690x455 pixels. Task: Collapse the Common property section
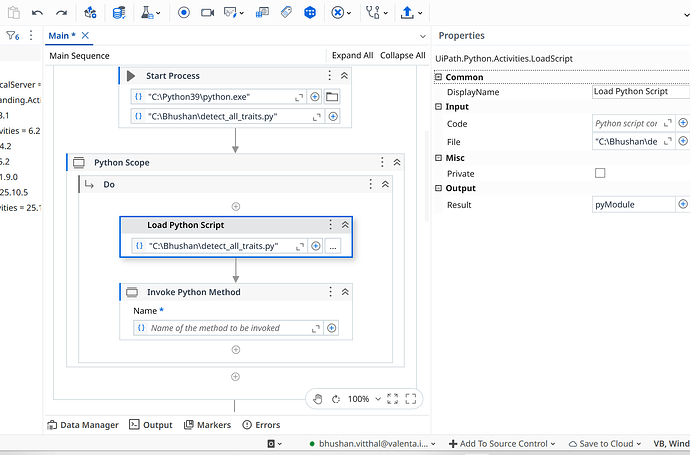438,77
